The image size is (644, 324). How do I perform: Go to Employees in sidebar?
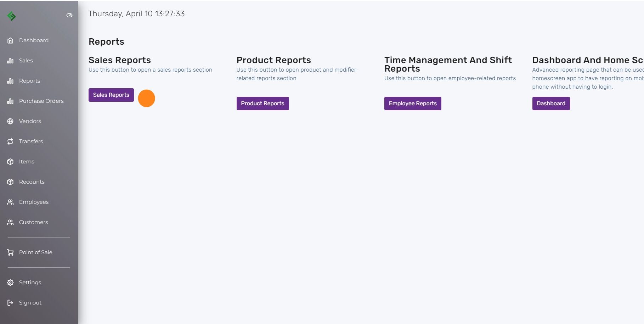34,202
